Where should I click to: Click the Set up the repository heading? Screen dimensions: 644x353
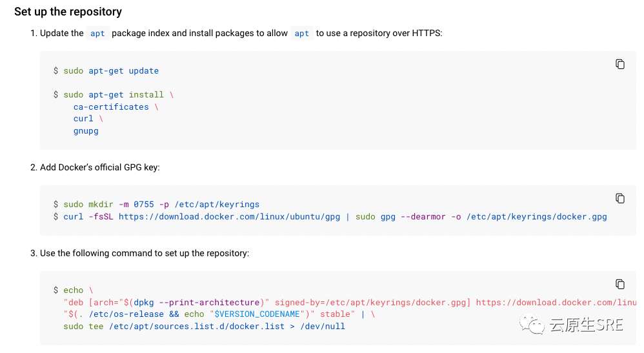pos(68,12)
